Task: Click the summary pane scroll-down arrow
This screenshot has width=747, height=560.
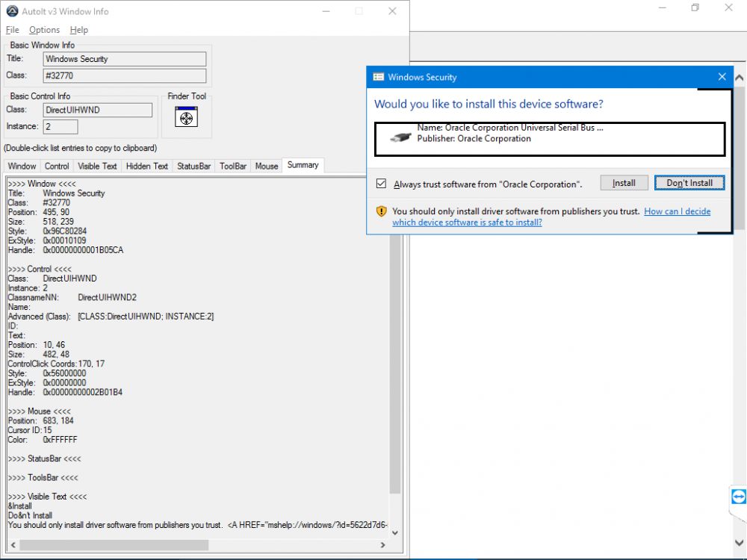Action: click(395, 533)
